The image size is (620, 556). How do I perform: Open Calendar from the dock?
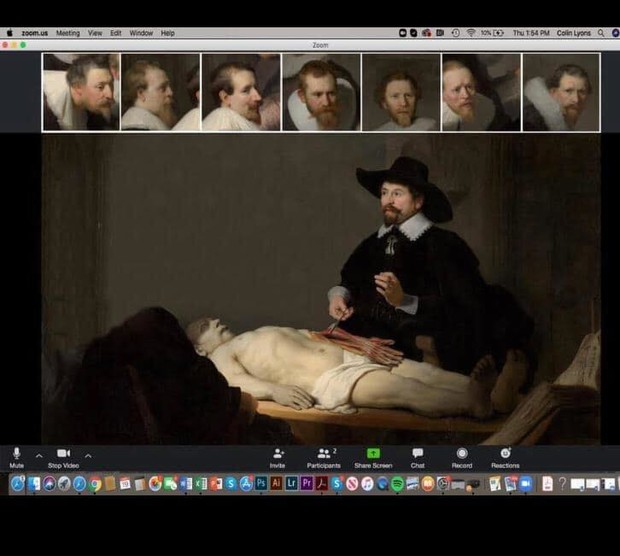(x=125, y=484)
